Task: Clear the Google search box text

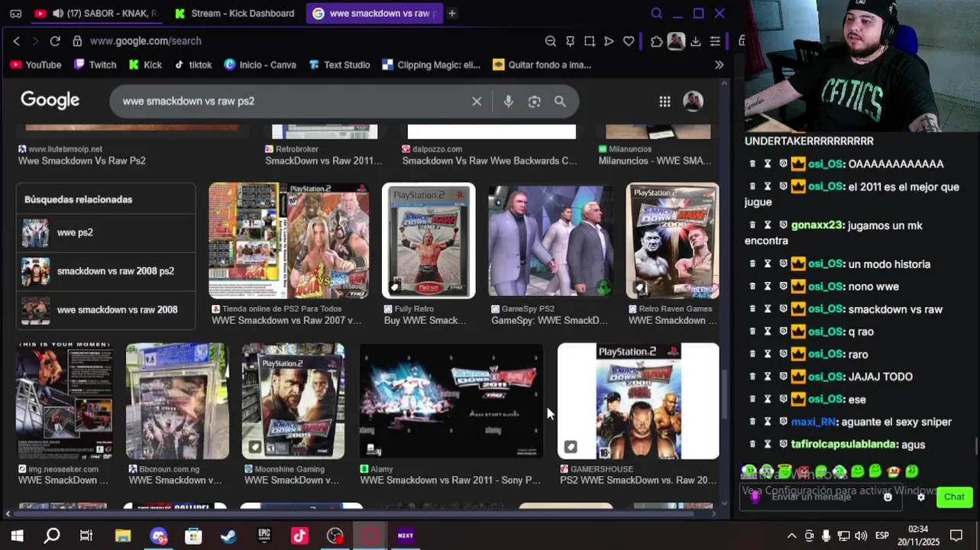Action: pos(477,101)
